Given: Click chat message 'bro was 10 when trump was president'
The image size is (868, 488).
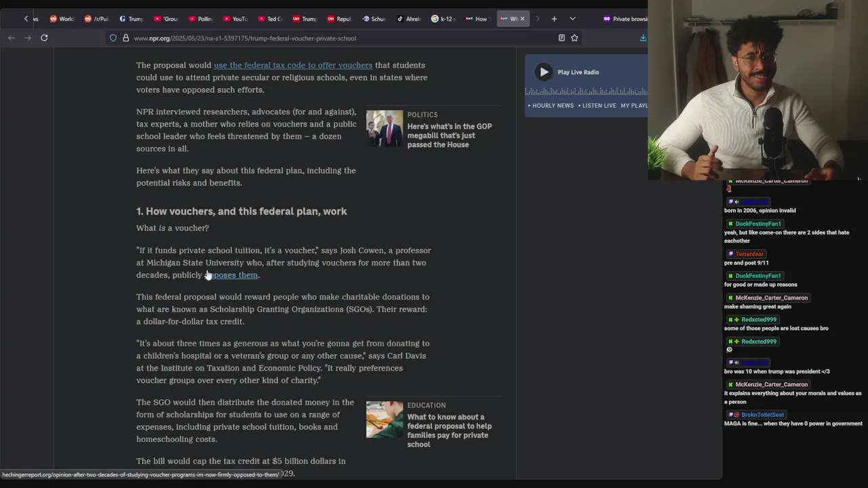Looking at the screenshot, I should pos(776,371).
